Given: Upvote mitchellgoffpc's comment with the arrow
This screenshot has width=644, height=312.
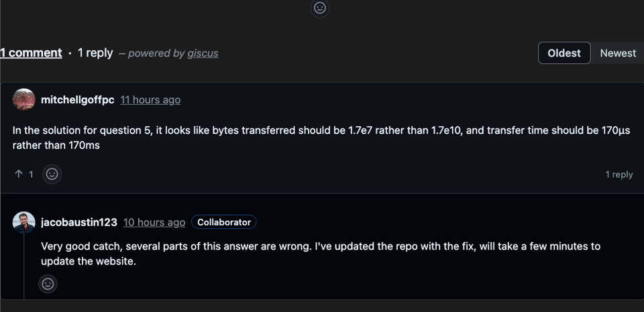Looking at the screenshot, I should click(19, 174).
